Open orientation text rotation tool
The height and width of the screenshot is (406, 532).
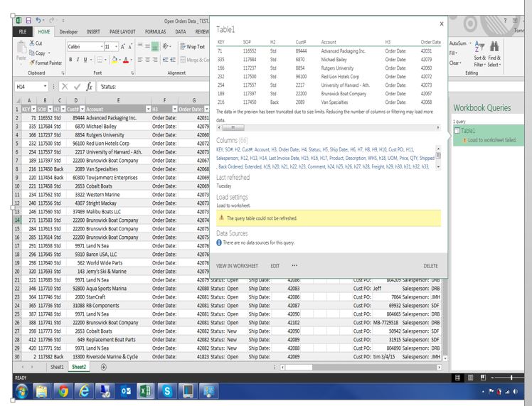point(166,46)
